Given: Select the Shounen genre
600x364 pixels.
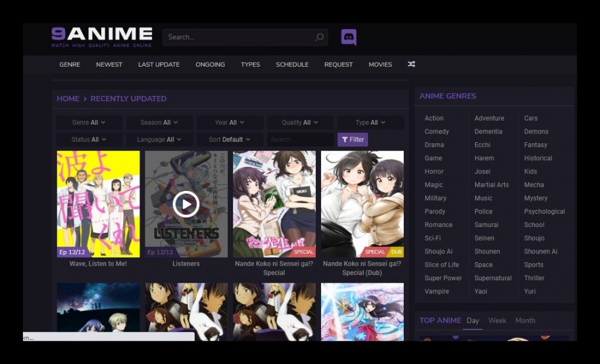Looking at the screenshot, I should [487, 252].
